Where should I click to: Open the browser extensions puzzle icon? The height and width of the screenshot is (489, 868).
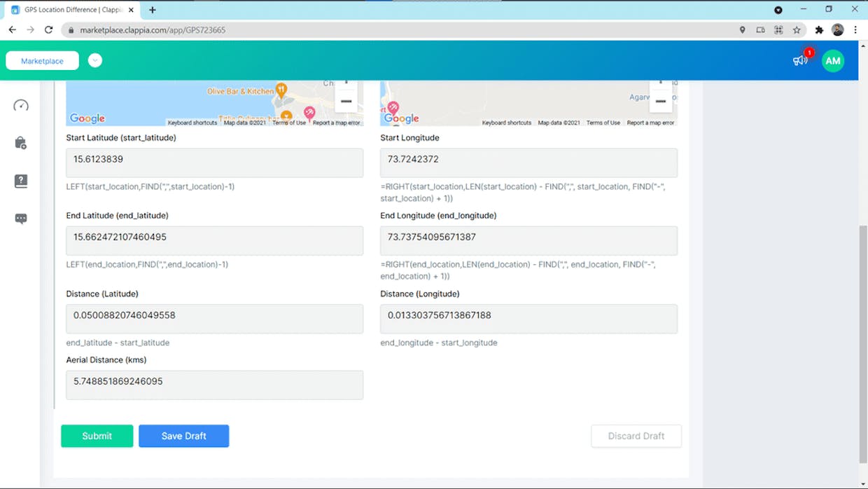pos(819,30)
